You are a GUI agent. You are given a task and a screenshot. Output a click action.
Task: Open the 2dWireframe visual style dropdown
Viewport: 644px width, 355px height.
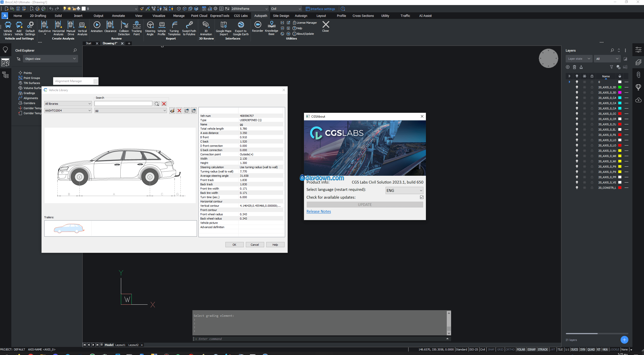(x=250, y=9)
